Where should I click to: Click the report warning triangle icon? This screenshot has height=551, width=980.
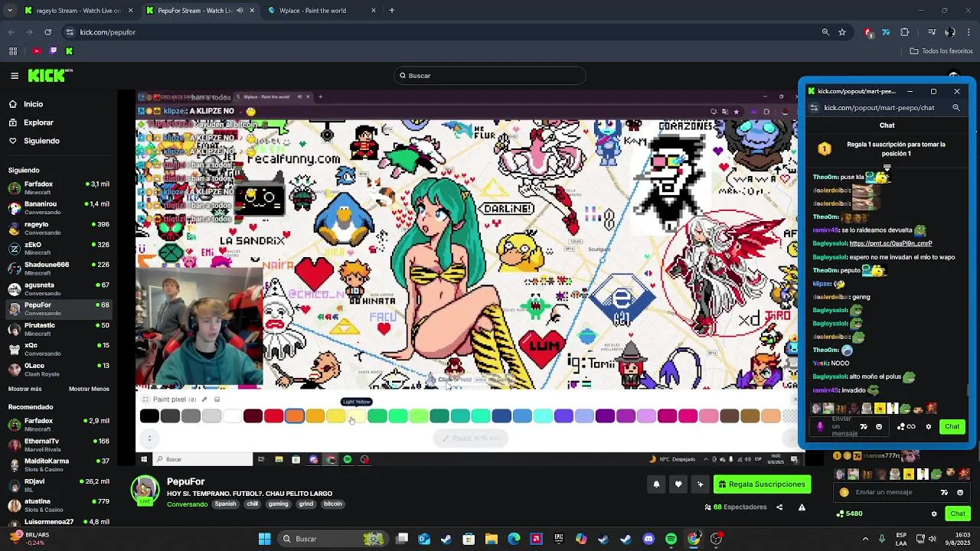click(802, 507)
